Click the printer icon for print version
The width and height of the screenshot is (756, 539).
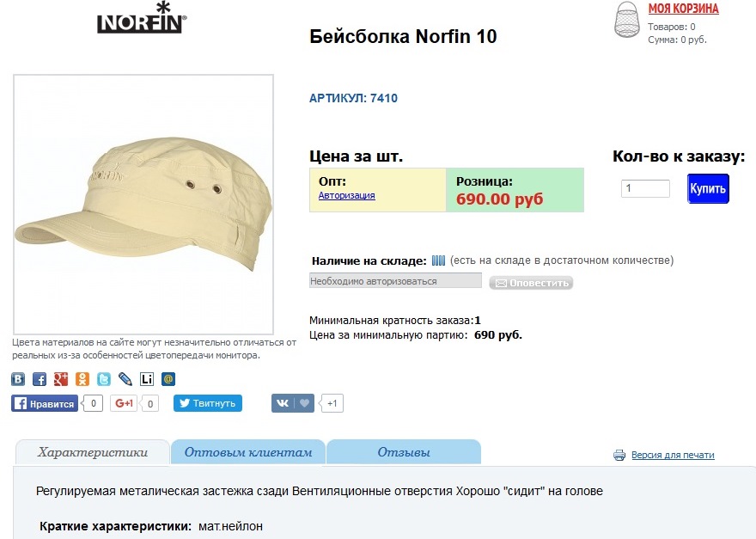[x=619, y=455]
